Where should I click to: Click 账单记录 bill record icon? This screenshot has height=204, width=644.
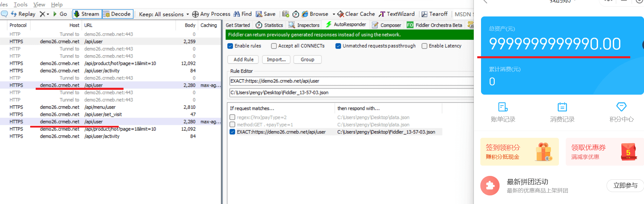(x=503, y=107)
